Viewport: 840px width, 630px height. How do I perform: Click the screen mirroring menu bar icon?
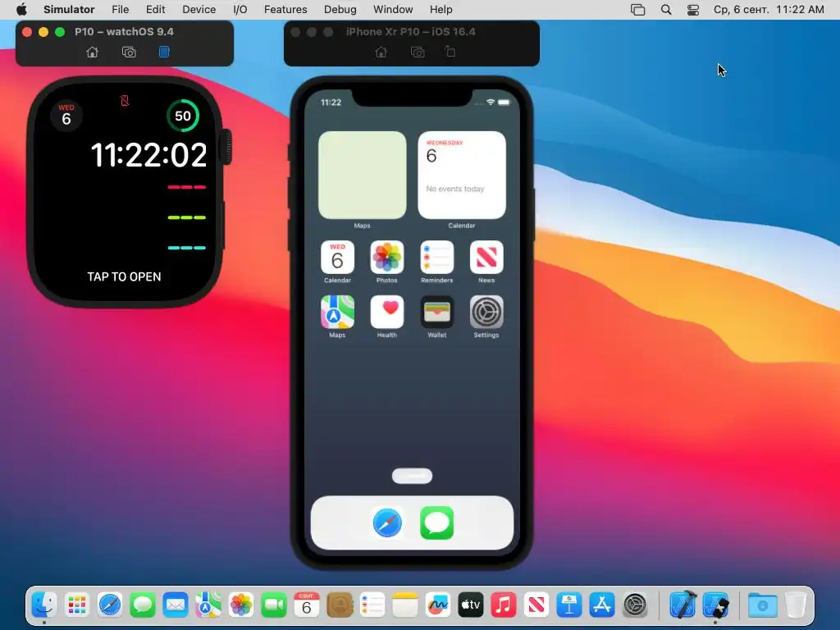tap(637, 10)
